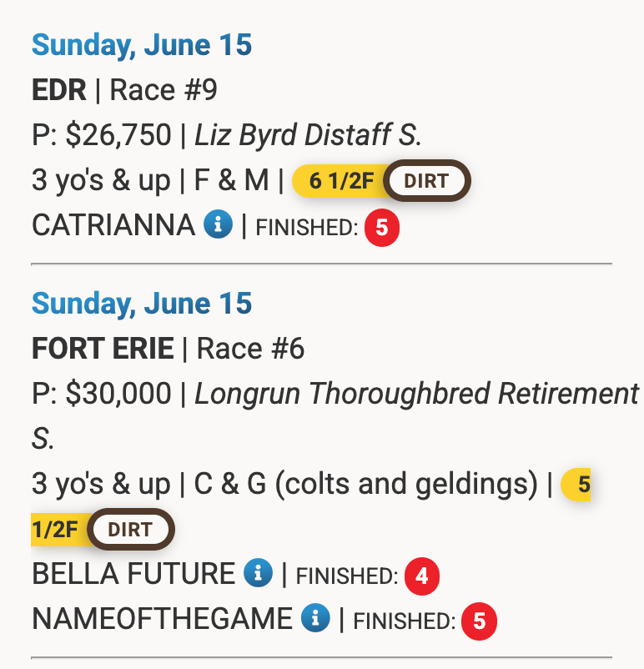Image resolution: width=644 pixels, height=669 pixels.
Task: Open the first Sunday, June 15 heading
Action: [x=142, y=45]
